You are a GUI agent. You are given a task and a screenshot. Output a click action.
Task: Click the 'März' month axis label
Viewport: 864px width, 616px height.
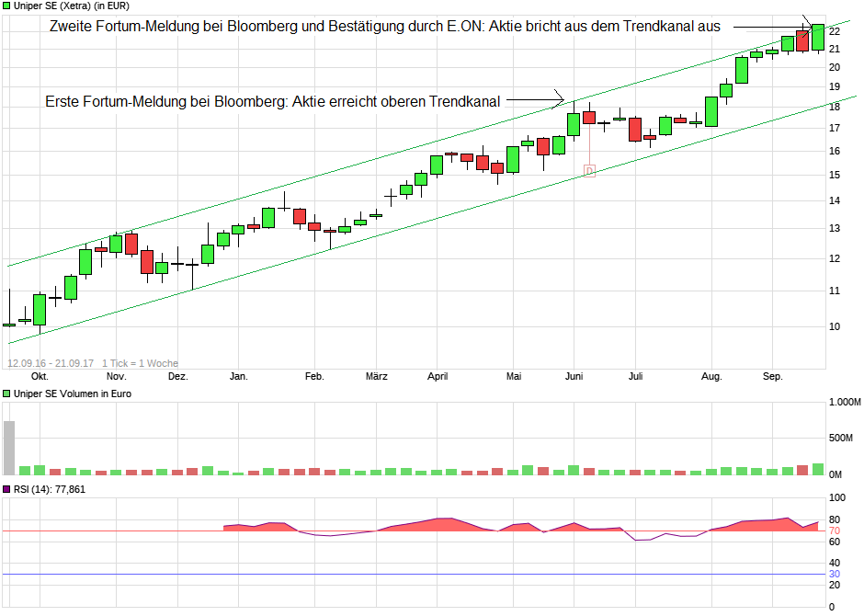tap(376, 376)
